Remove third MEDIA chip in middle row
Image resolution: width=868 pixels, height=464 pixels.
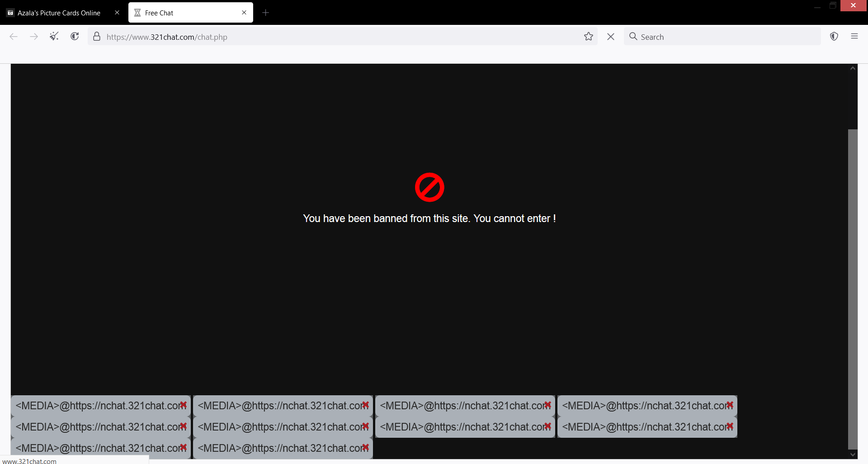tap(547, 426)
